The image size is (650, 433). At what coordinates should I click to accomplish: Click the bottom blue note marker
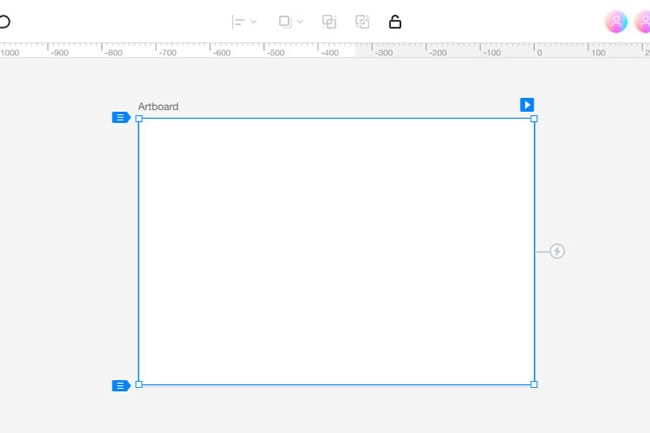(121, 386)
